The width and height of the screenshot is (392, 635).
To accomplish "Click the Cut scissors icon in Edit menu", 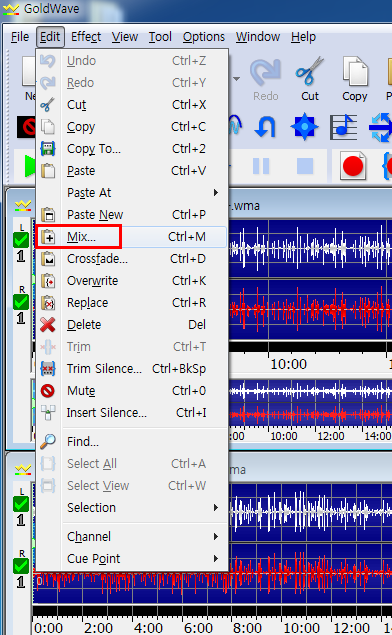I will 48,105.
